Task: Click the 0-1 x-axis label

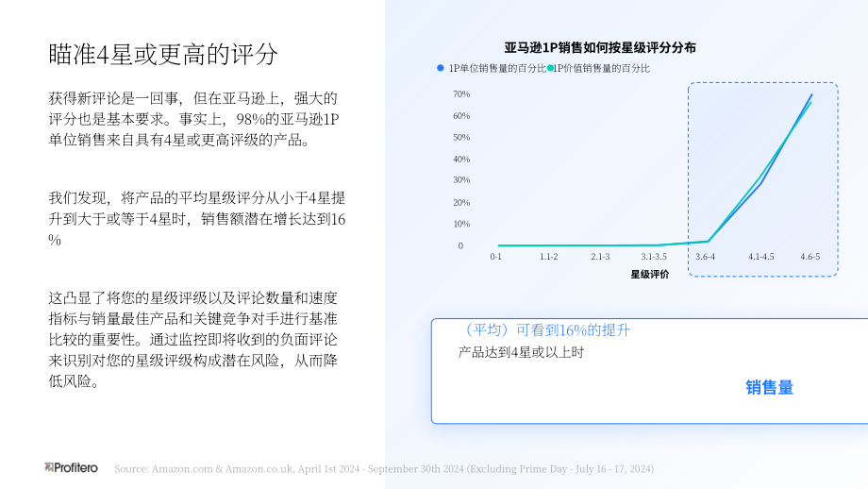Action: point(495,257)
